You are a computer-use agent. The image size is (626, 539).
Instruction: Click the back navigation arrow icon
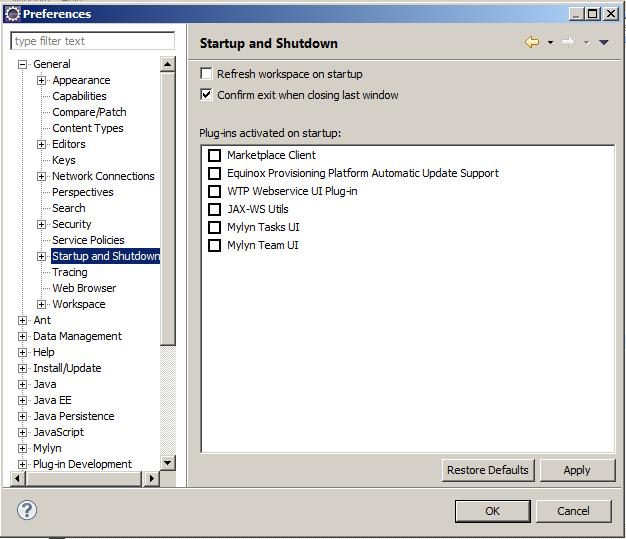tap(532, 43)
